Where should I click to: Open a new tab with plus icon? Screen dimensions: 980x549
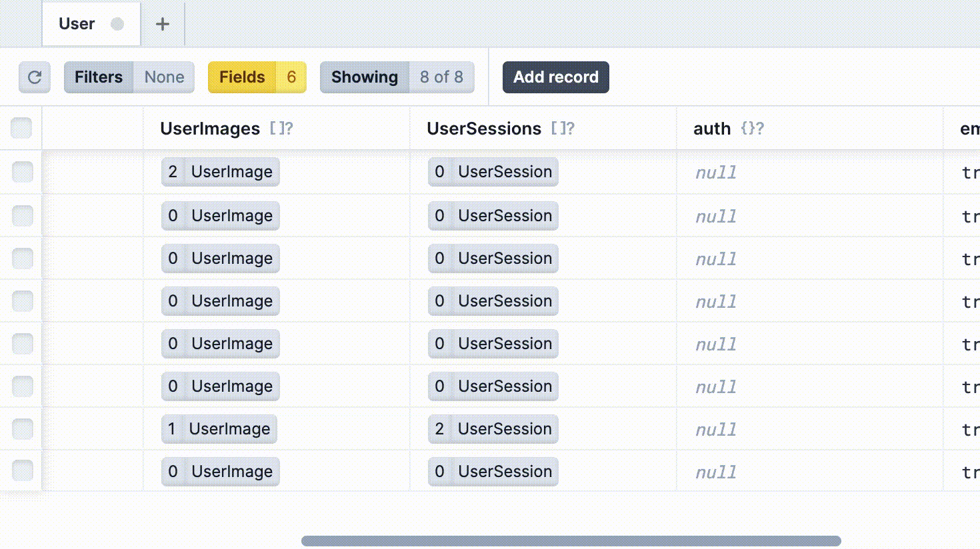point(162,24)
